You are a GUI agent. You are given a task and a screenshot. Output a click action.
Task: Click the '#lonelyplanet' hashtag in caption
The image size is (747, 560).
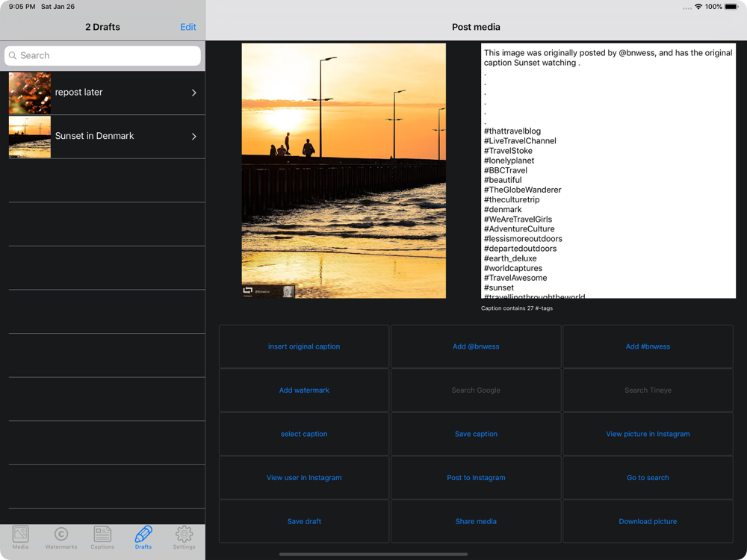509,161
